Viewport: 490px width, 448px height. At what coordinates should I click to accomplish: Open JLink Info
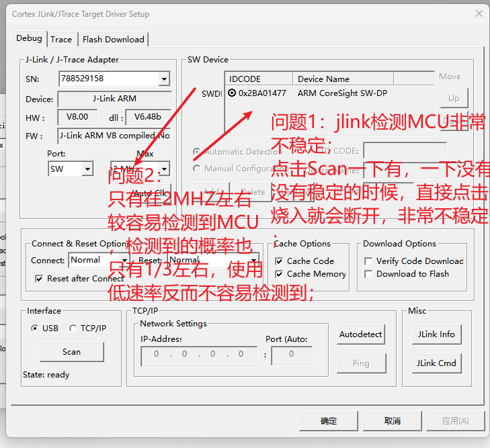(x=436, y=334)
